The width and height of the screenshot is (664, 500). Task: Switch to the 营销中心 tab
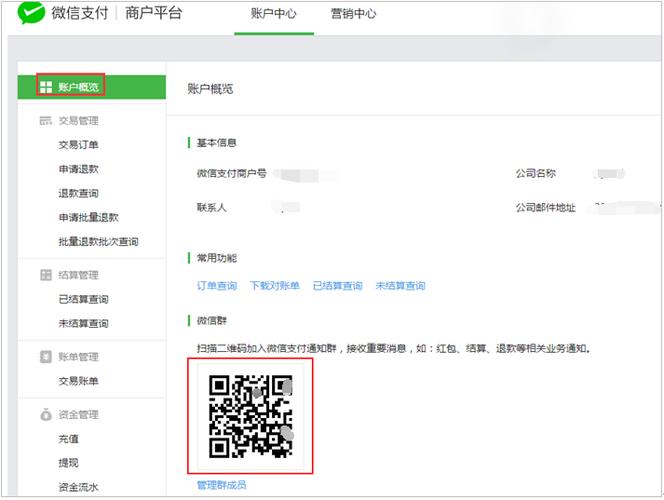(x=353, y=14)
